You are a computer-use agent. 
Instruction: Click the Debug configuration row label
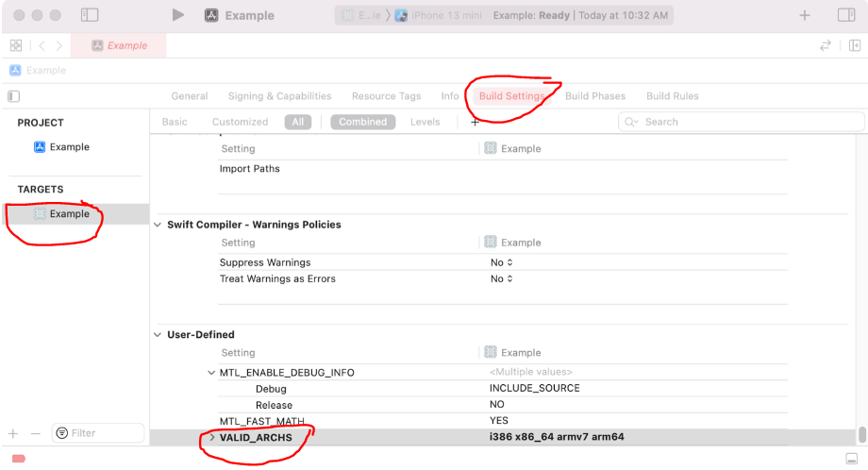click(x=271, y=389)
